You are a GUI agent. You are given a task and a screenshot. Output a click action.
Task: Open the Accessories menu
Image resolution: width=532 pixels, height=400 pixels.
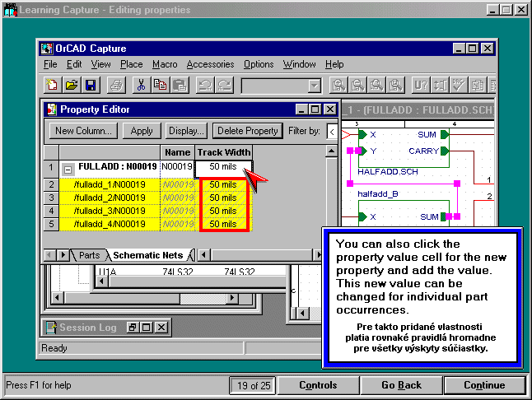pyautogui.click(x=210, y=64)
